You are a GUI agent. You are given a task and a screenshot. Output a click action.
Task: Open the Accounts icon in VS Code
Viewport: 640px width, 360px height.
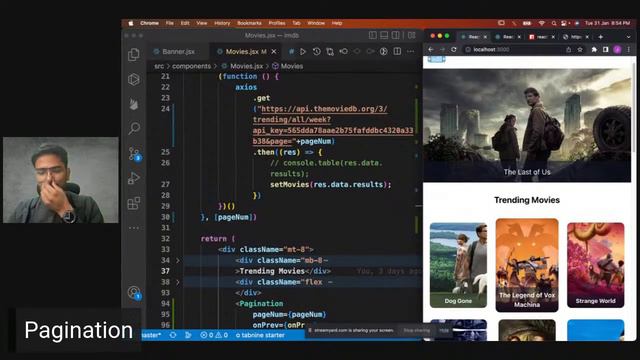pos(134,293)
